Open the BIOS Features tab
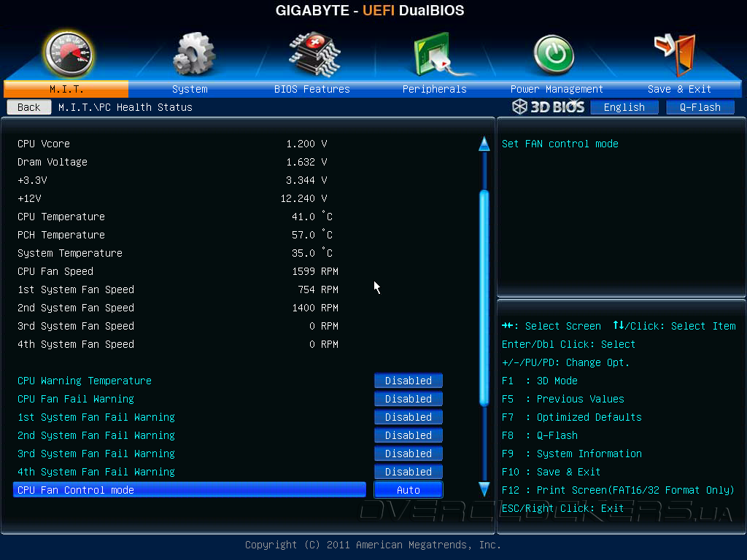The width and height of the screenshot is (747, 560). point(312,89)
